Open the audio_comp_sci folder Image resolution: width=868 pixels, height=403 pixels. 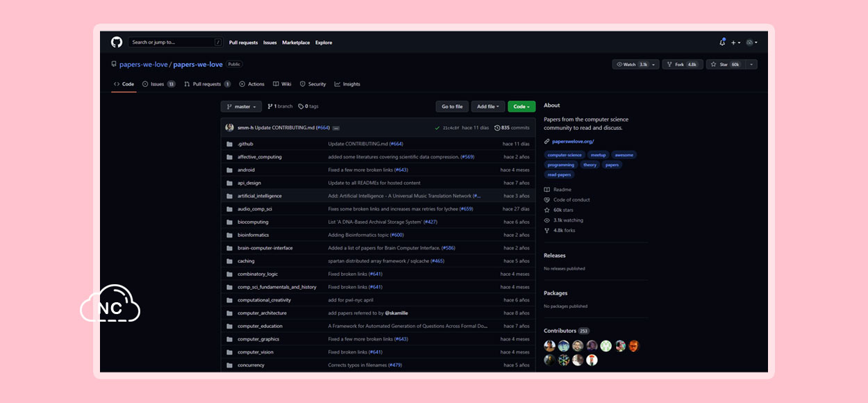click(x=255, y=208)
